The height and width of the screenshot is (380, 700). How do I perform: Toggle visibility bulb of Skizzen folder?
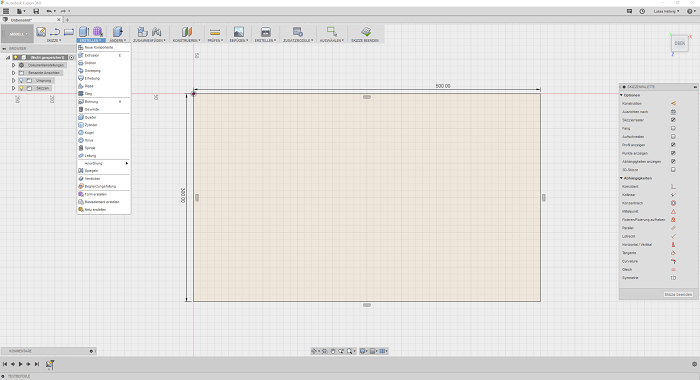[x=21, y=88]
